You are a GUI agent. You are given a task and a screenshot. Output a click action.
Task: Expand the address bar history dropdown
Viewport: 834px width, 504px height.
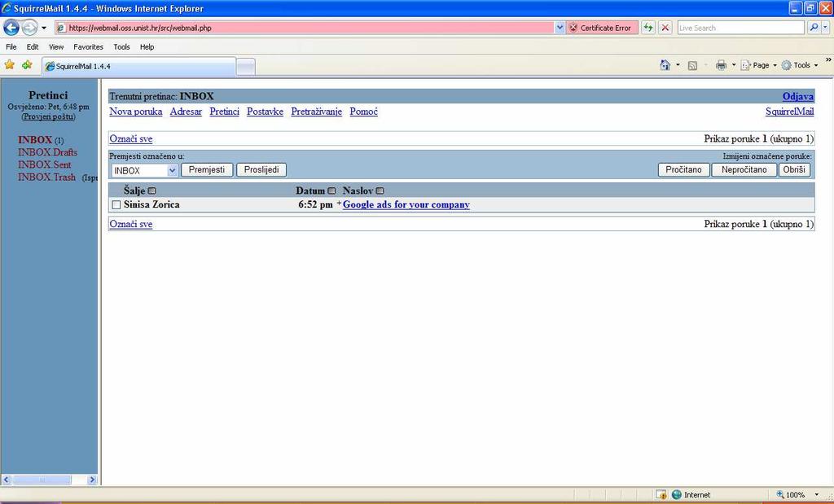(560, 28)
